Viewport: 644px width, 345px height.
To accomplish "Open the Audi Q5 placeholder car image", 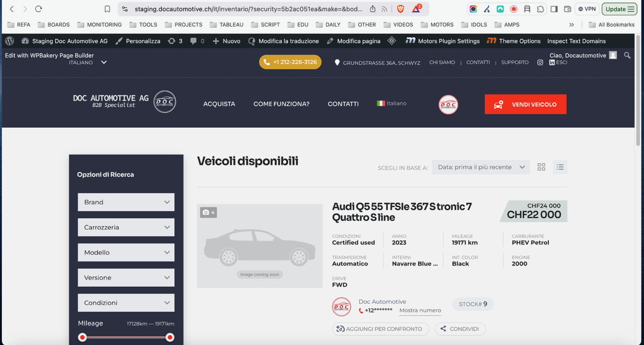I will click(x=260, y=246).
